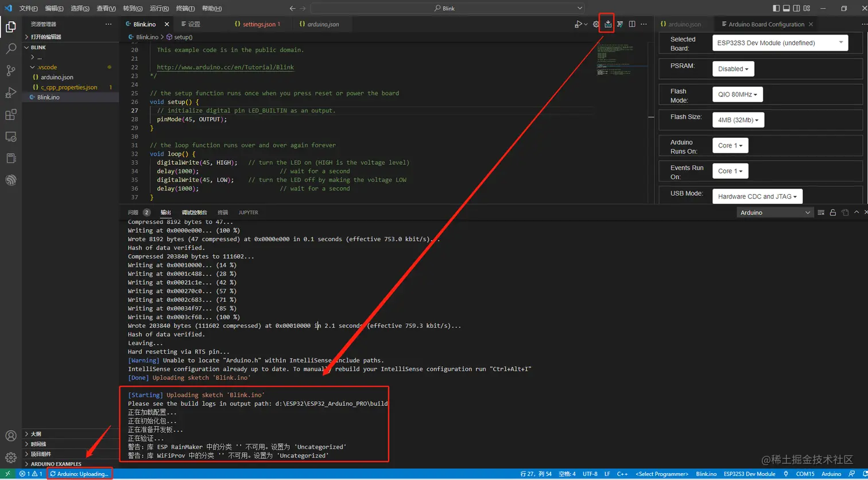The height and width of the screenshot is (480, 868).
Task: Open Events Run On Core dropdown
Action: click(730, 171)
